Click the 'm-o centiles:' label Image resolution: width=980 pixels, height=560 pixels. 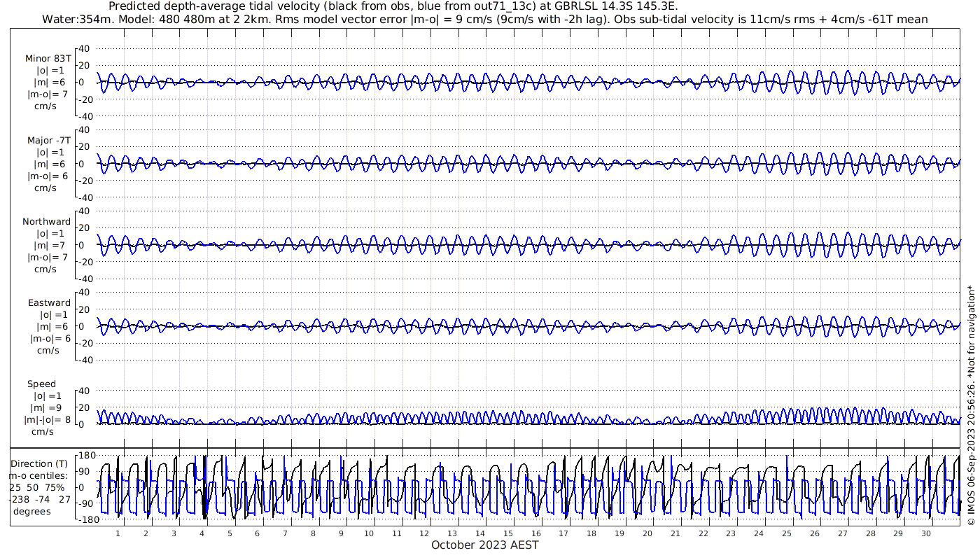pyautogui.click(x=40, y=476)
